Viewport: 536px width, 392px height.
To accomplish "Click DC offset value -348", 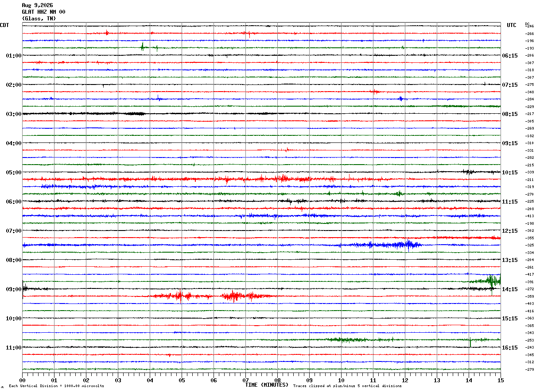I will (529, 92).
